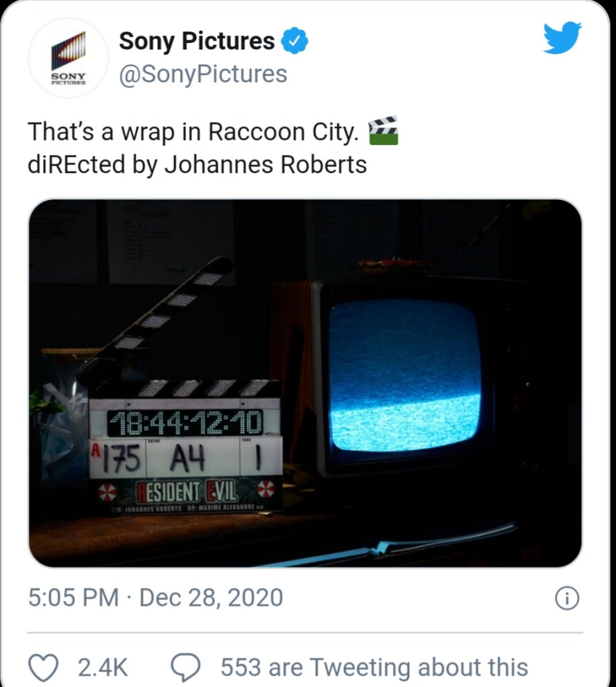Click the right Umbrella logo on the slate
Screen dimensions: 616x687
pos(266,489)
